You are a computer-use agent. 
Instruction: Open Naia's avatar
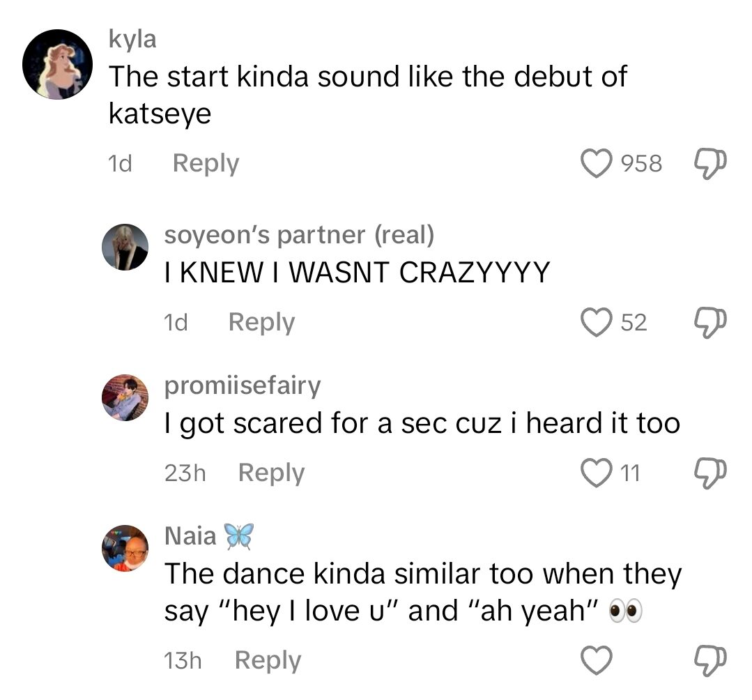(x=125, y=549)
